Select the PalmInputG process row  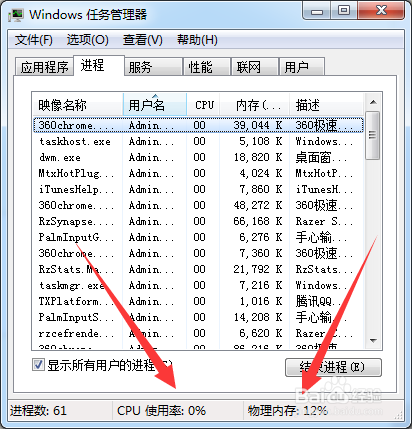198,237
